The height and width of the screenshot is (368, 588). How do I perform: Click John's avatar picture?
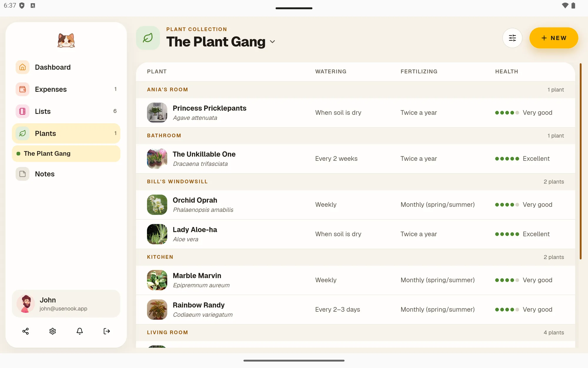click(x=26, y=304)
